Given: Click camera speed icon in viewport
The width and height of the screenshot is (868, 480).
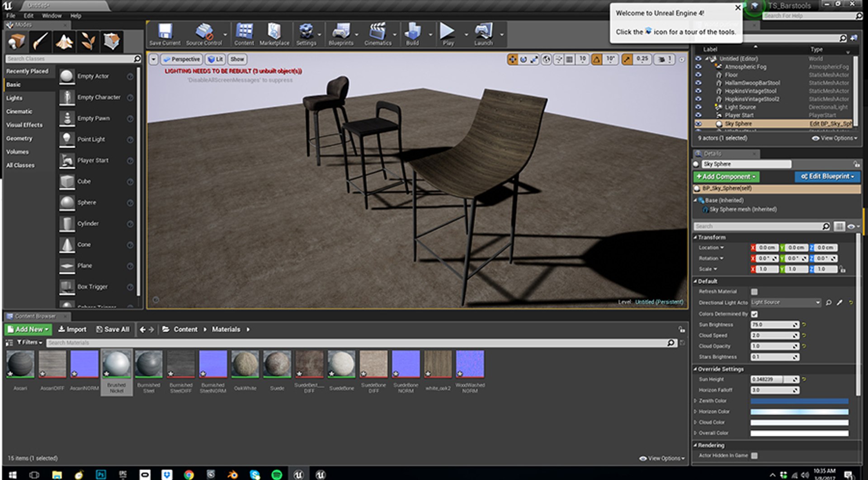Looking at the screenshot, I should [662, 59].
